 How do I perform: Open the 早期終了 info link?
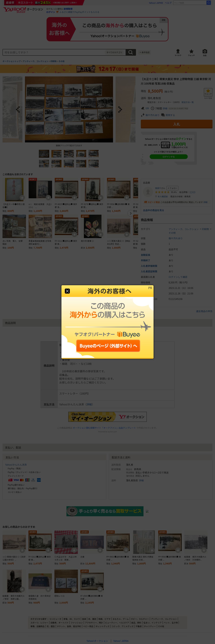click(145, 260)
